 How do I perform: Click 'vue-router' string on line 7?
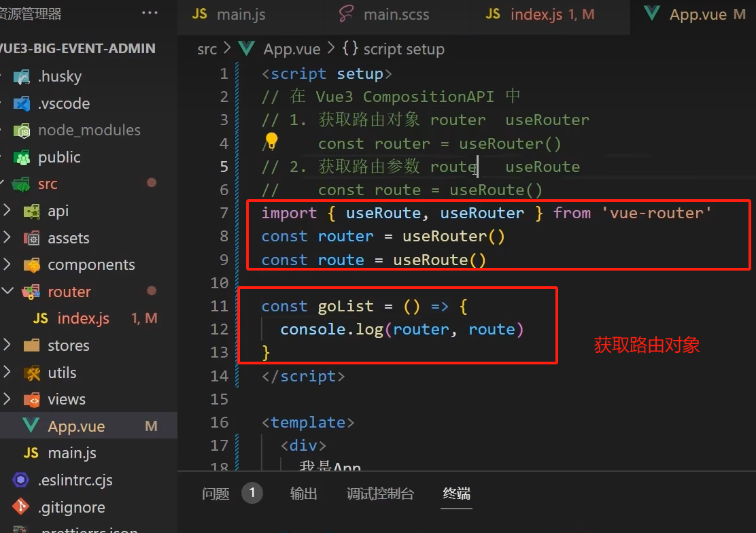tap(656, 213)
